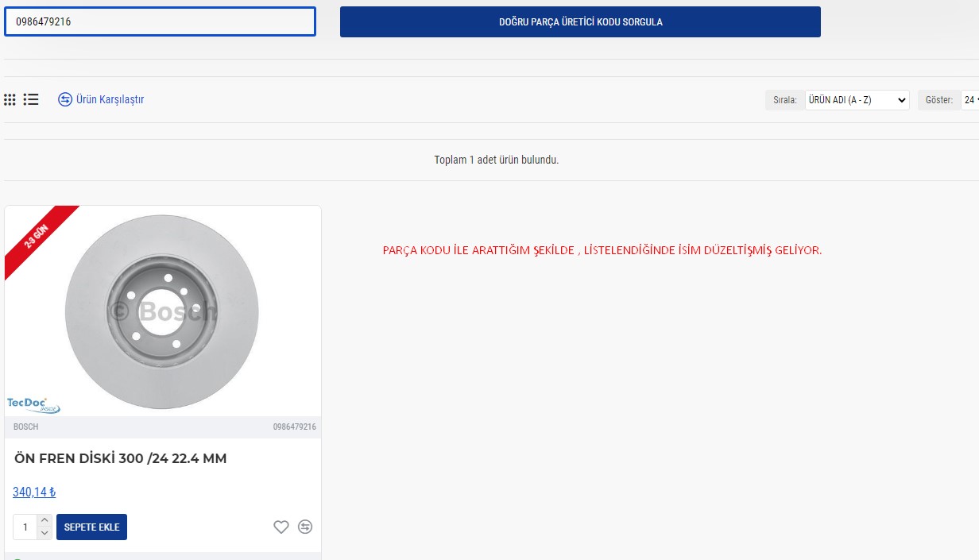Image resolution: width=979 pixels, height=560 pixels.
Task: Click SEPETE EKLE to add to cart
Action: pyautogui.click(x=91, y=527)
